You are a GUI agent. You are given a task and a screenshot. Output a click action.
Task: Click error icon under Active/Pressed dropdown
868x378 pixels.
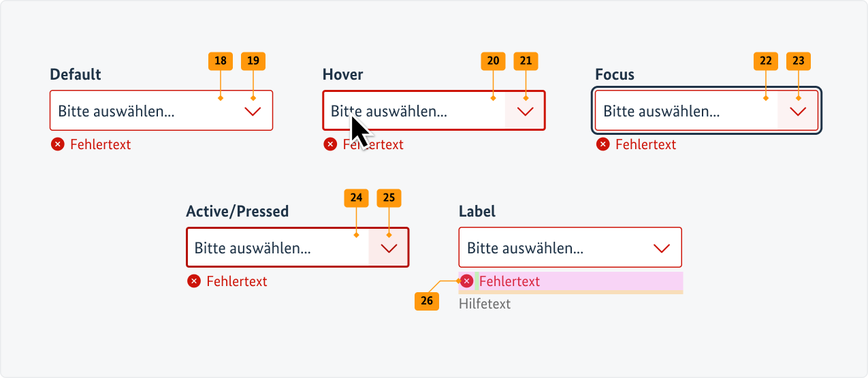click(x=194, y=281)
